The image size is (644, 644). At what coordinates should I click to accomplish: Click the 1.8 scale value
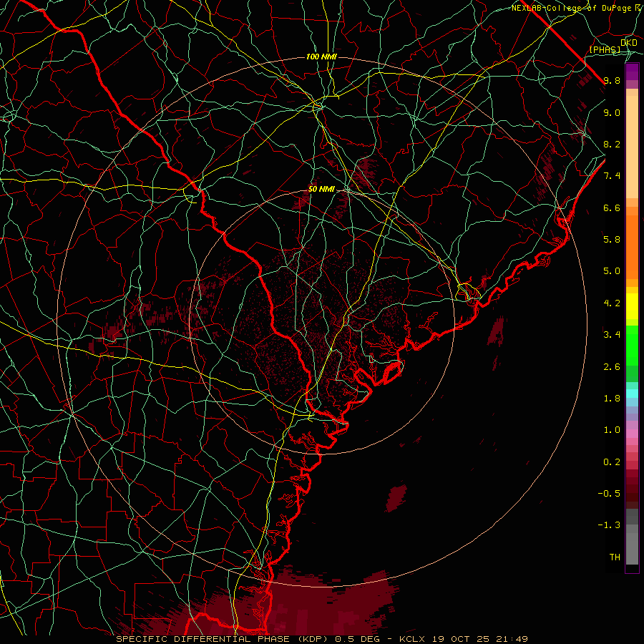click(x=612, y=399)
